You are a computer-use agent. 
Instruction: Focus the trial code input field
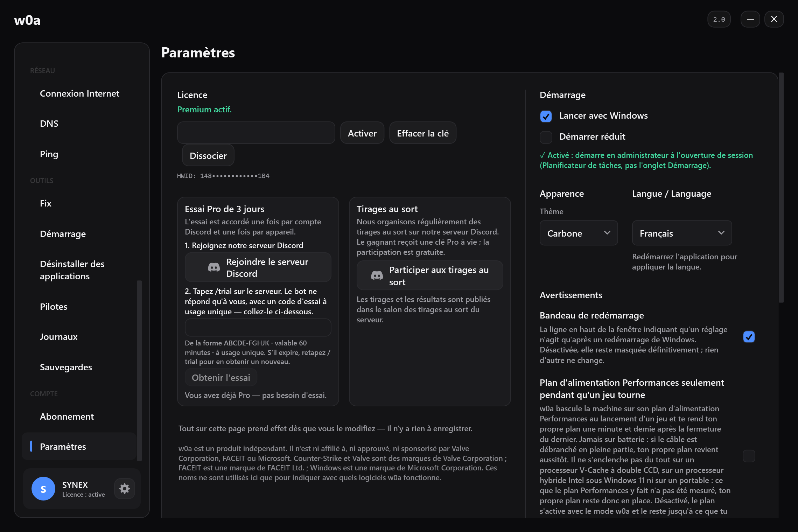[258, 328]
